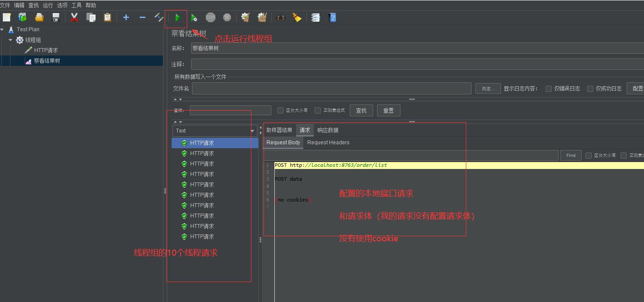Select the Request Body sub-tab
Viewport: 644px width, 302px height.
pyautogui.click(x=283, y=143)
